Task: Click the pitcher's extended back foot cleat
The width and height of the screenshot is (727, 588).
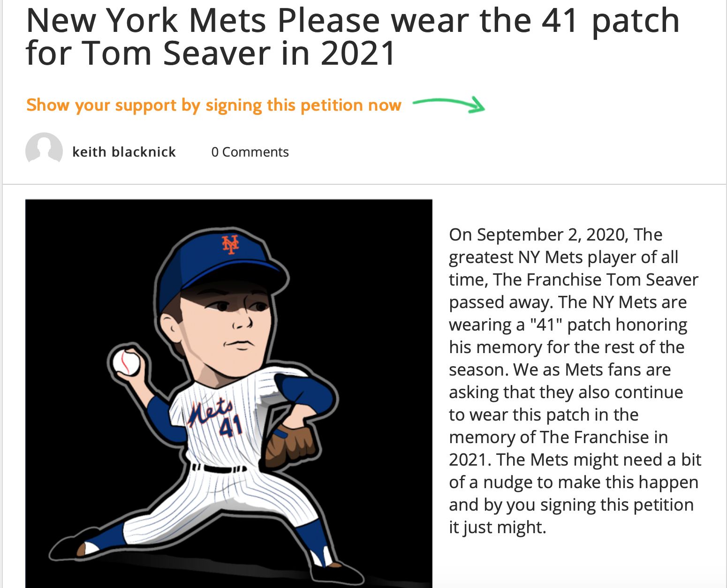Action: coord(70,549)
